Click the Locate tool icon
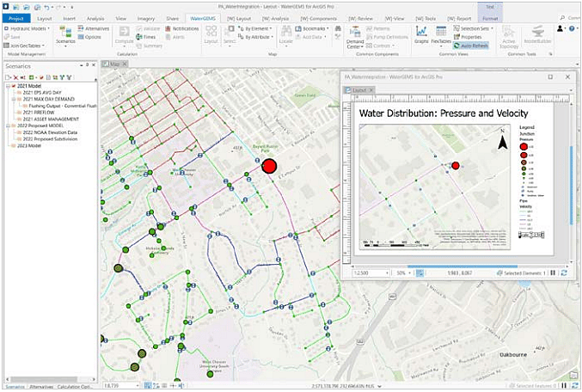 tap(285, 31)
